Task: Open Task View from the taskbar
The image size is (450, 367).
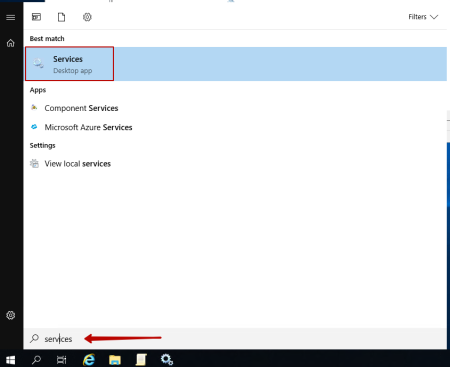Action: pos(62,360)
